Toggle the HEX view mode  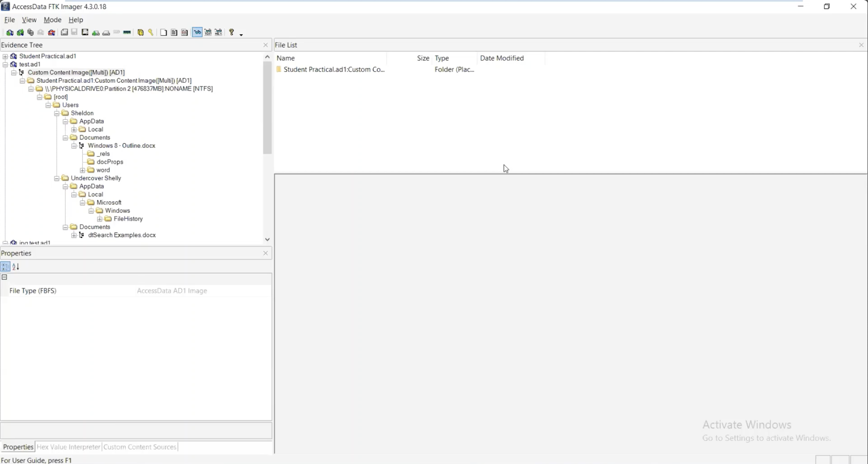click(218, 33)
